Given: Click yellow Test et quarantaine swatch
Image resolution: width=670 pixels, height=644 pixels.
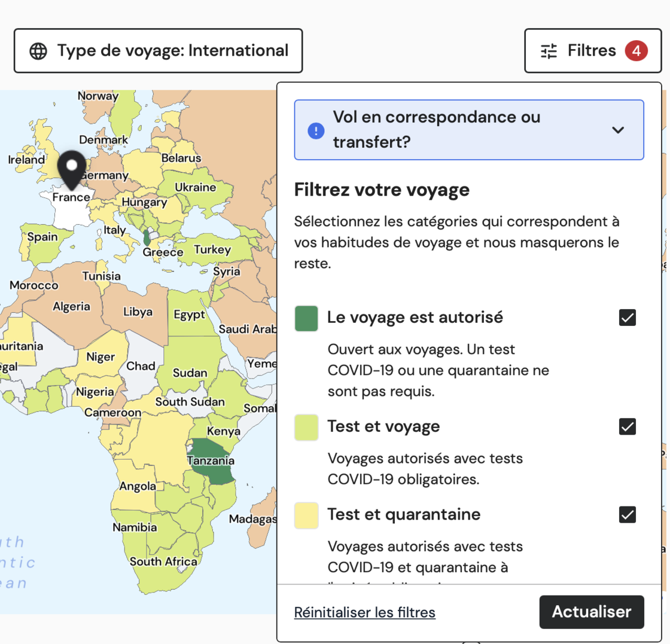Looking at the screenshot, I should coord(306,515).
